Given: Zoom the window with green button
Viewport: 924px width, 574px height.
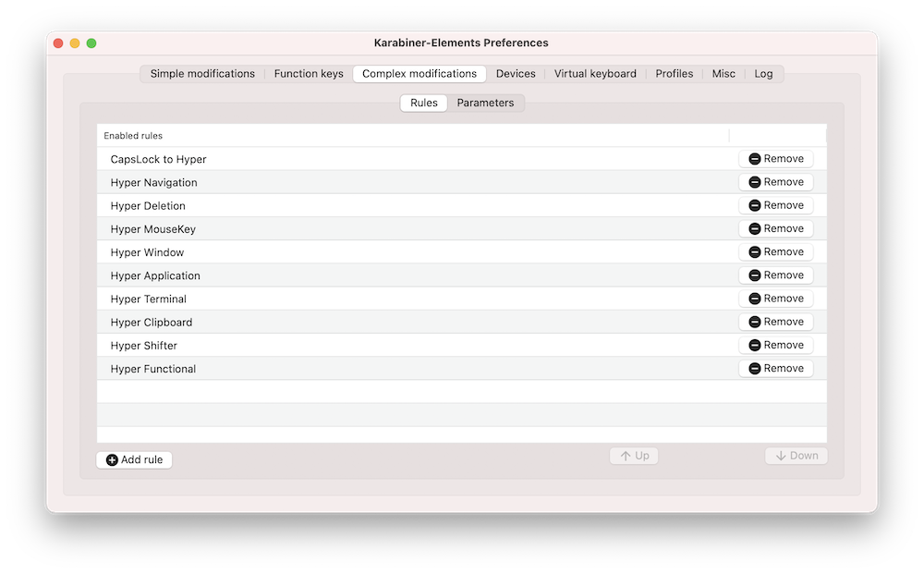Looking at the screenshot, I should (x=91, y=43).
